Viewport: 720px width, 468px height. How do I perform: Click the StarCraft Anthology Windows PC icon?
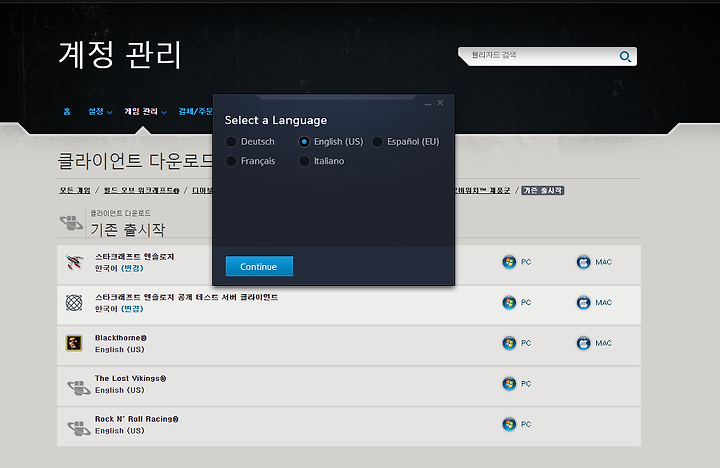tap(509, 262)
